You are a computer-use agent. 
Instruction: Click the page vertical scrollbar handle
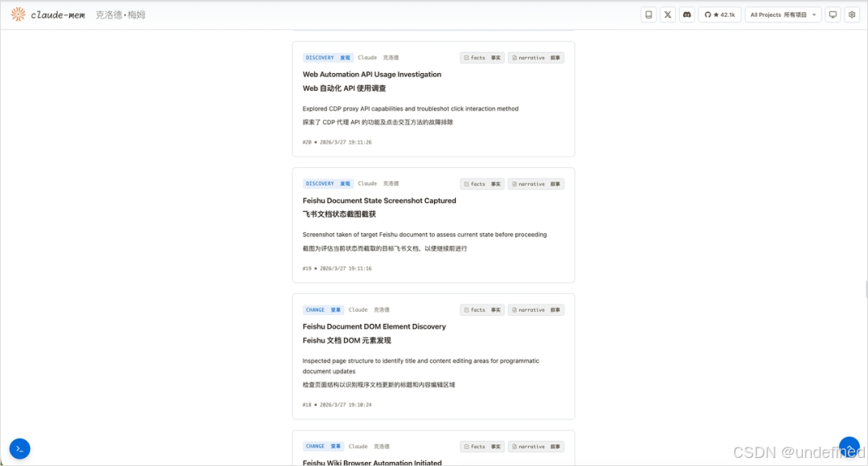pyautogui.click(x=866, y=289)
